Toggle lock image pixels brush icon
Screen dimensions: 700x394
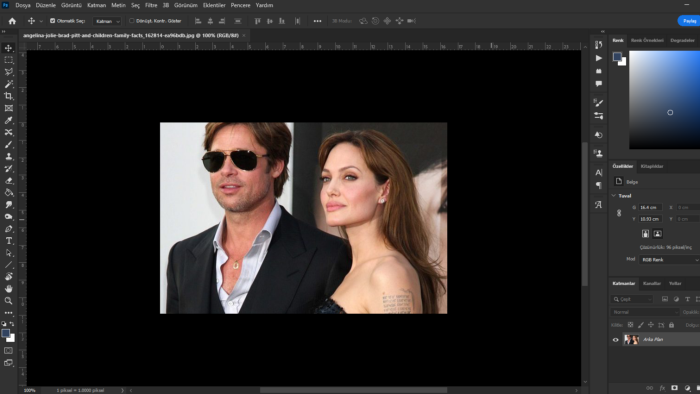tap(641, 325)
